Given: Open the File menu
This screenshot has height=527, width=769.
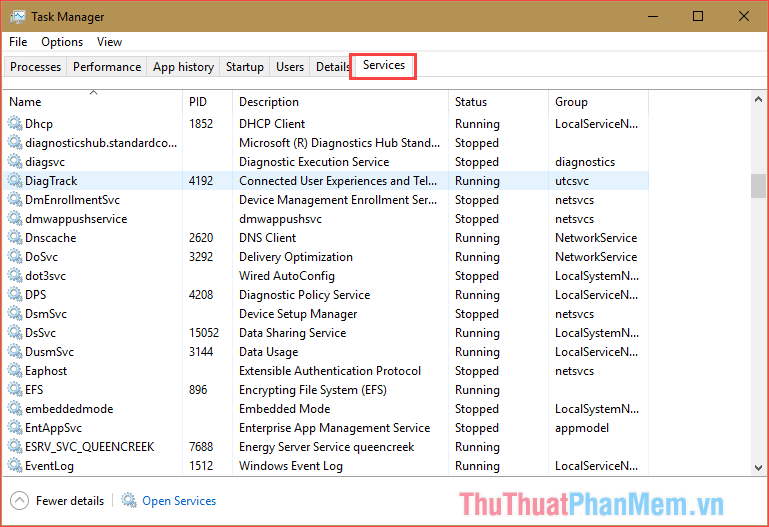Looking at the screenshot, I should [18, 42].
